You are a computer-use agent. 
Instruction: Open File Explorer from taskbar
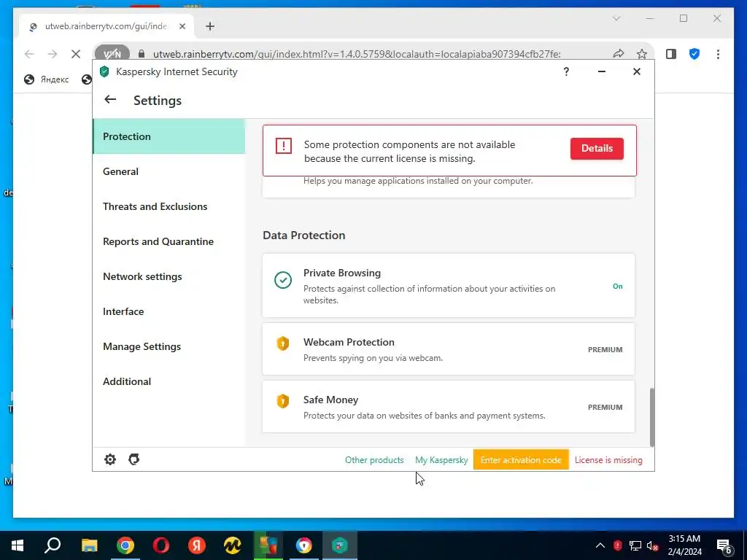pyautogui.click(x=89, y=545)
